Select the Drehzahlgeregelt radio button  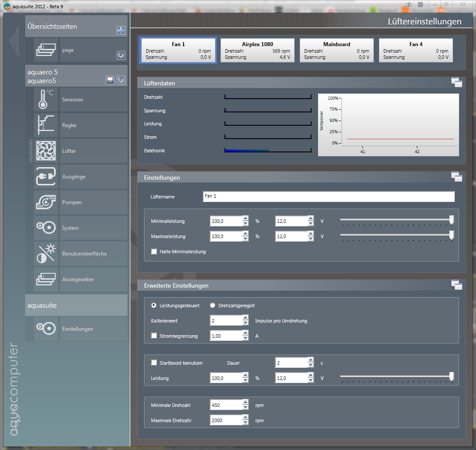[x=213, y=306]
